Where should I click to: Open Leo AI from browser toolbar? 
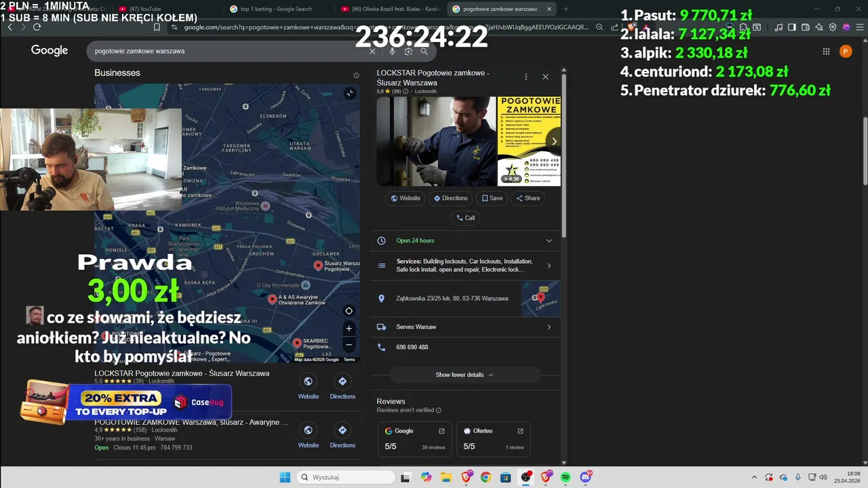[819, 27]
